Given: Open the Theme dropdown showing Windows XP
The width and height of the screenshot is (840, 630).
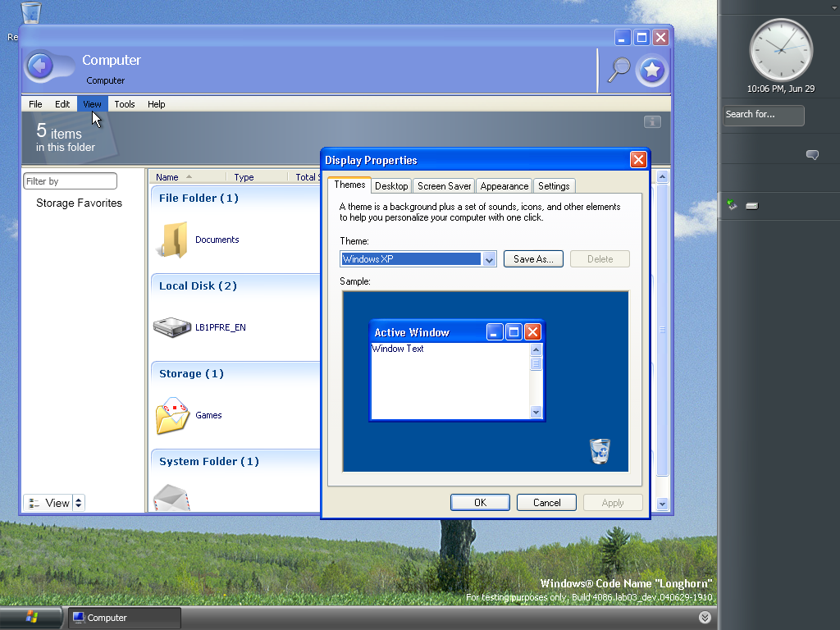Looking at the screenshot, I should coord(489,259).
